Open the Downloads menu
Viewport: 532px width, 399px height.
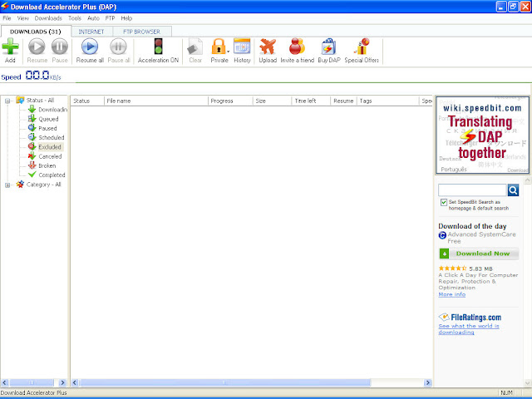click(x=48, y=18)
